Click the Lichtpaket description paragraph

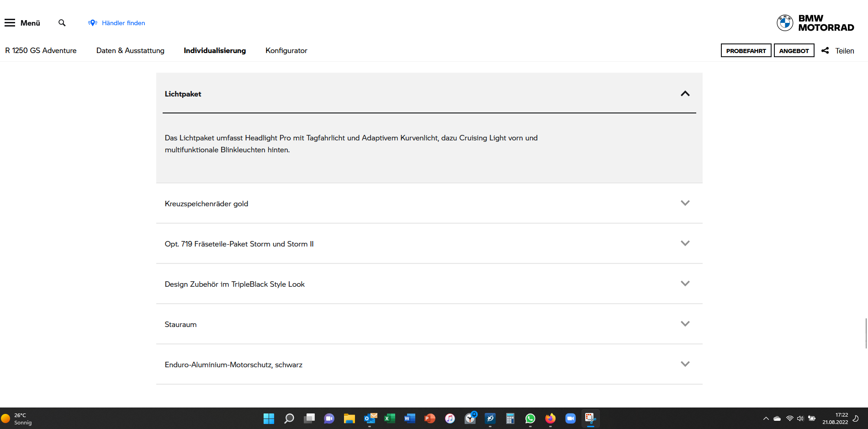(351, 144)
